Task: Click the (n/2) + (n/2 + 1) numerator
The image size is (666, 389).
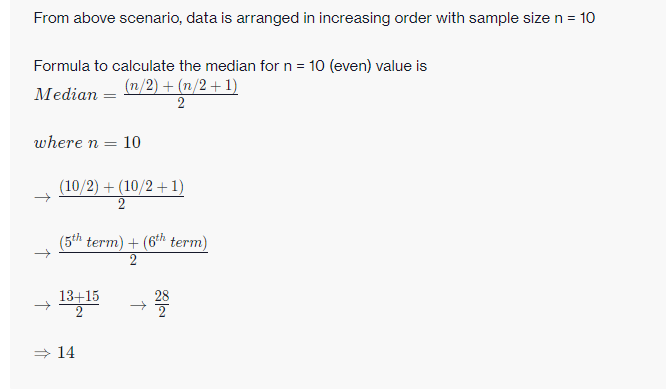Action: (x=181, y=85)
